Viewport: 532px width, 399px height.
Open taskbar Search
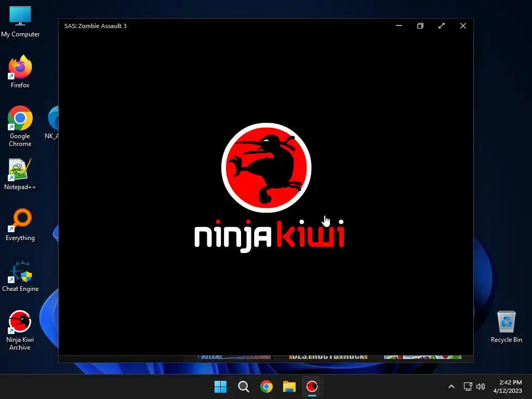(x=244, y=387)
